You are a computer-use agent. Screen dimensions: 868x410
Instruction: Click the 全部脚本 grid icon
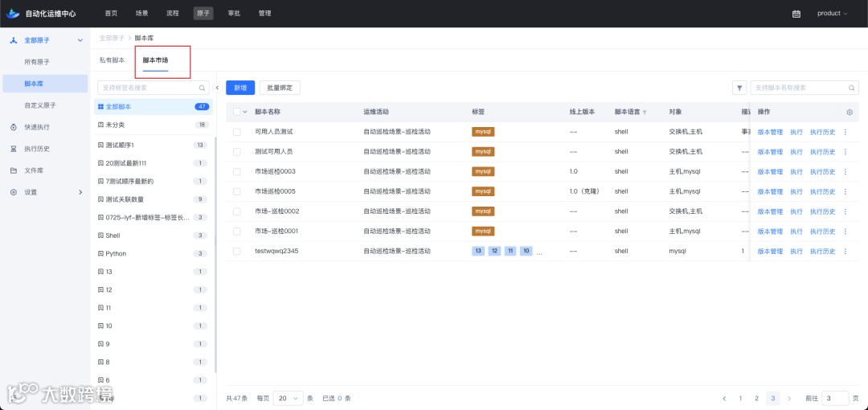tap(100, 106)
